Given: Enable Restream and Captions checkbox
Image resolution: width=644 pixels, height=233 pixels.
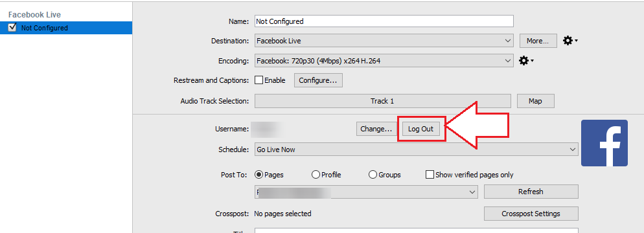Looking at the screenshot, I should point(259,80).
